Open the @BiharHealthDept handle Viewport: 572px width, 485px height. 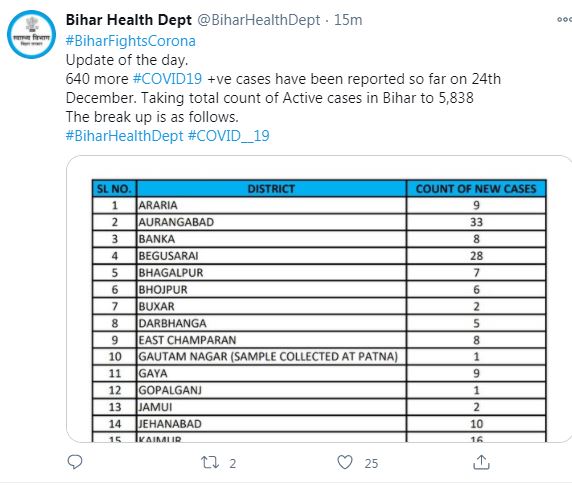(x=259, y=20)
